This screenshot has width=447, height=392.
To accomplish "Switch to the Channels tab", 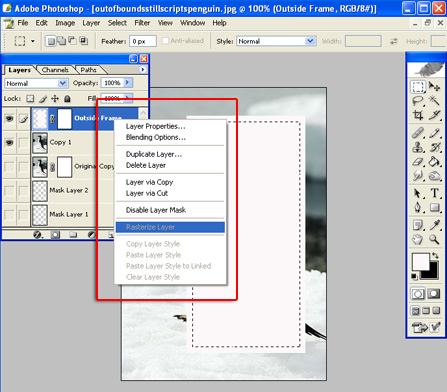I will (55, 70).
